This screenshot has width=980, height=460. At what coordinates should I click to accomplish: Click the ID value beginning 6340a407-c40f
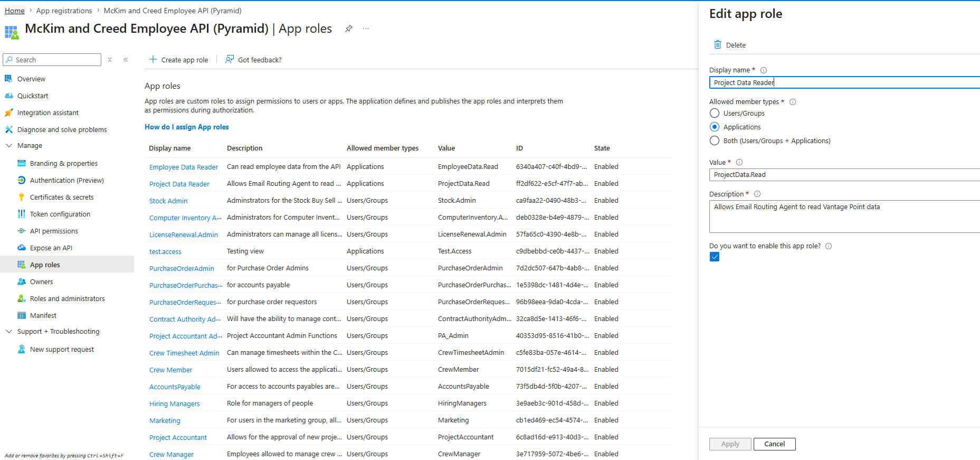tap(551, 167)
